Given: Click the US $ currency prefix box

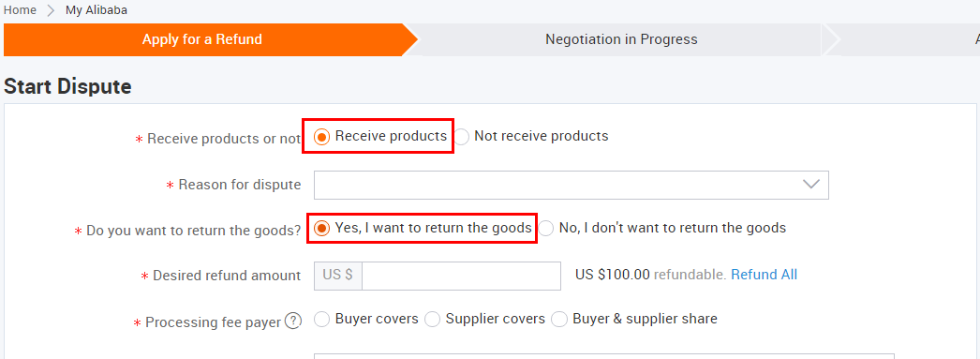Looking at the screenshot, I should (x=337, y=276).
